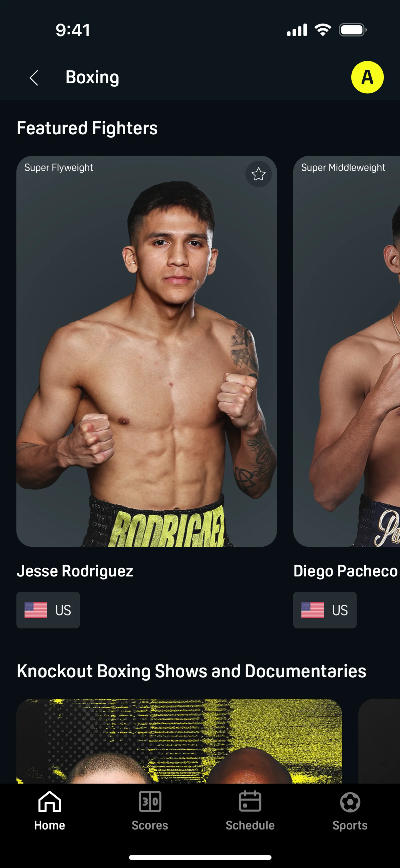The image size is (400, 868).
Task: Open the yellow boxing documentary thumbnail
Action: tap(179, 741)
